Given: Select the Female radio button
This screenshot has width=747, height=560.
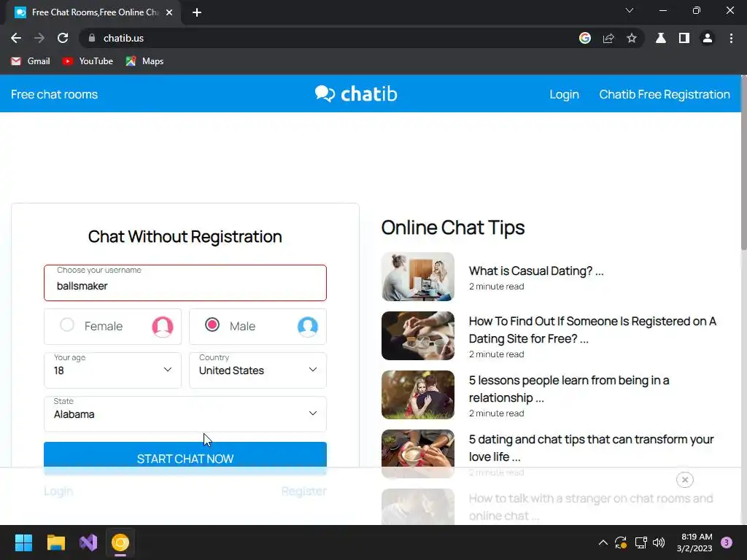Looking at the screenshot, I should 67,324.
